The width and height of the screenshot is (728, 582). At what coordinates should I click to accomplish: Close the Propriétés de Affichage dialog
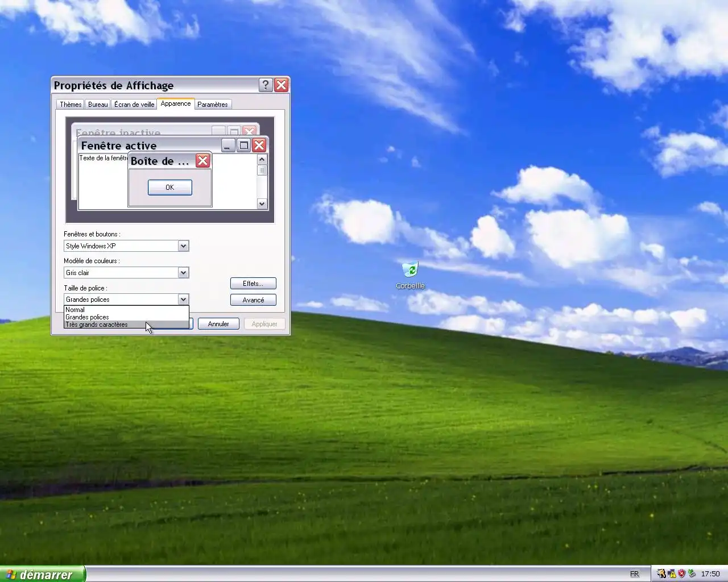(281, 85)
